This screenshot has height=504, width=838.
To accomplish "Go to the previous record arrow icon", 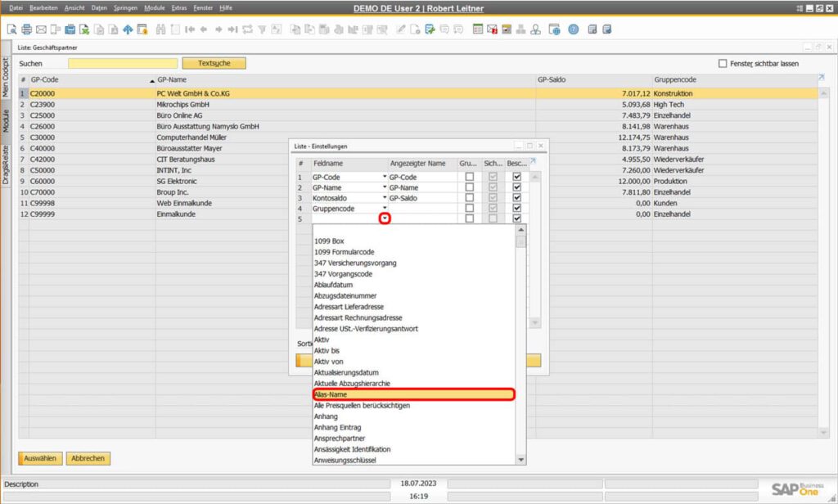I will (204, 29).
